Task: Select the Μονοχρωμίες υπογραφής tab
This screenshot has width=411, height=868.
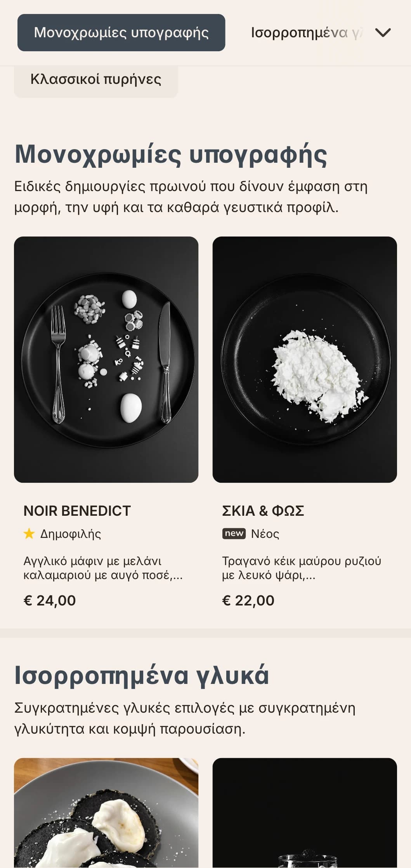Action: (121, 33)
